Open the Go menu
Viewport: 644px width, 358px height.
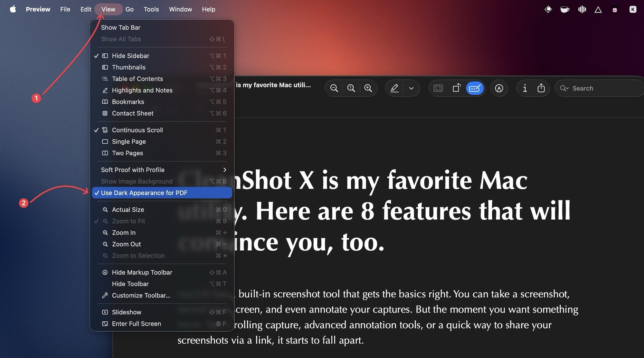point(129,9)
